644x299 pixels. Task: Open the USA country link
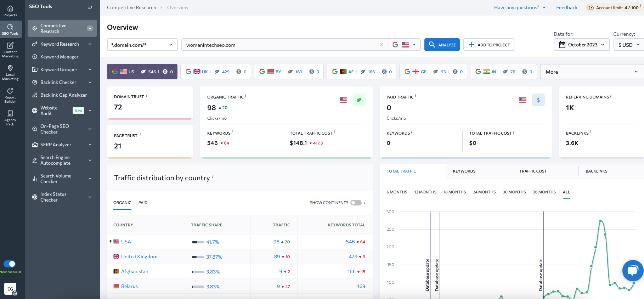tap(126, 242)
